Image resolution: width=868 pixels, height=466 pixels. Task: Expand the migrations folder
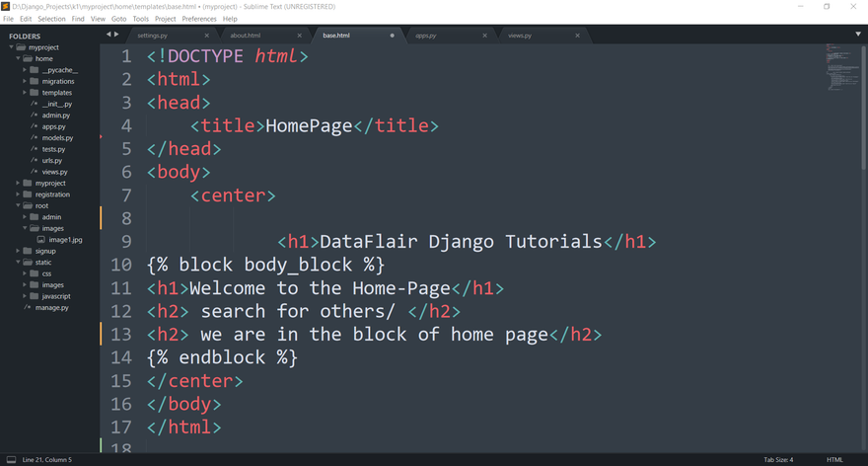(25, 82)
